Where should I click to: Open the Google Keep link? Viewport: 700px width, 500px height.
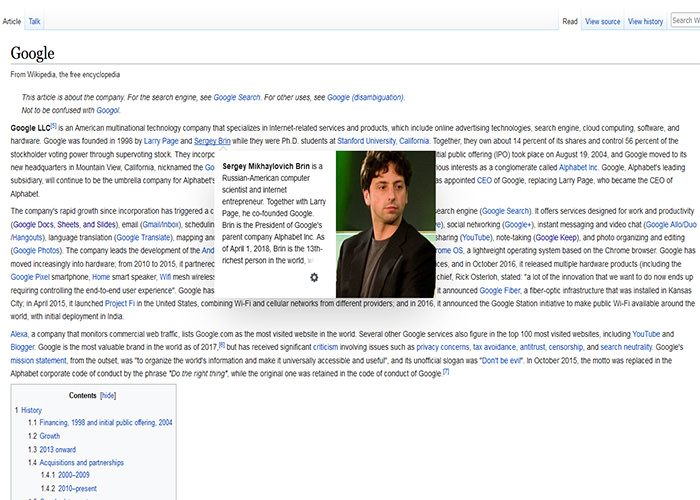click(556, 238)
